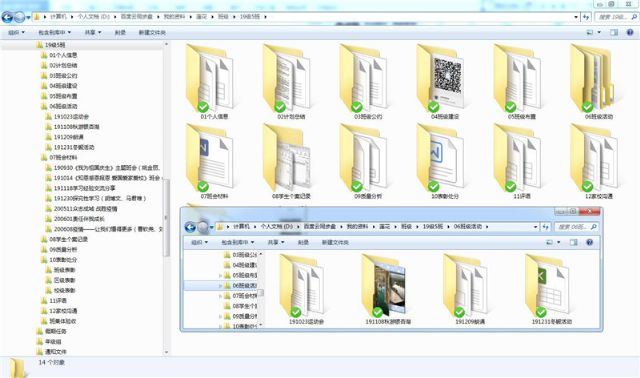640x378 pixels.
Task: Expand the 07 folder in the front window tree
Action: (221, 296)
